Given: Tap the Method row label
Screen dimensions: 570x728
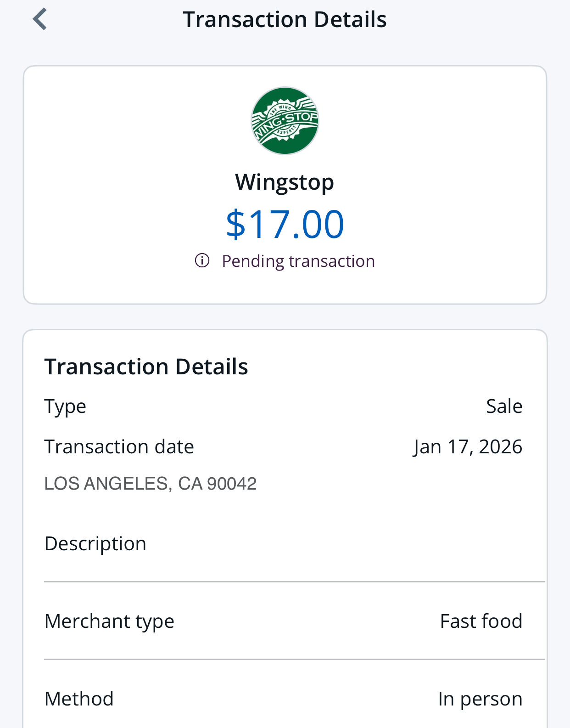Looking at the screenshot, I should point(79,699).
